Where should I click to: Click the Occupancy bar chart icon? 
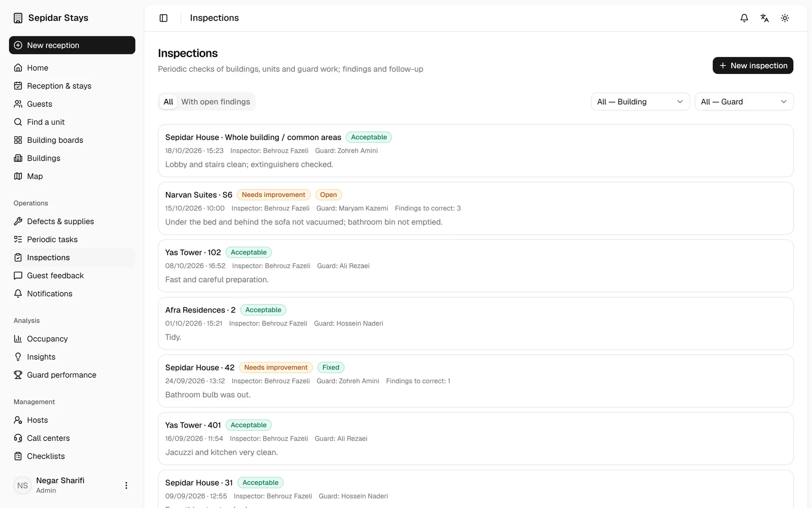(18, 339)
